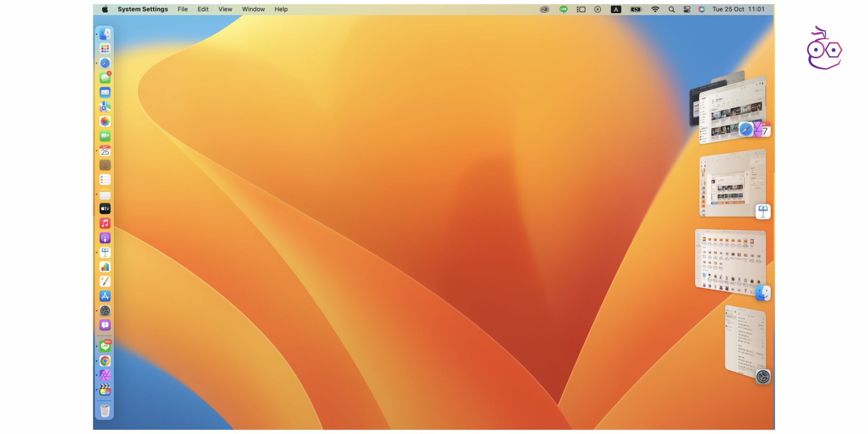
Task: Open the File menu
Action: click(x=182, y=9)
